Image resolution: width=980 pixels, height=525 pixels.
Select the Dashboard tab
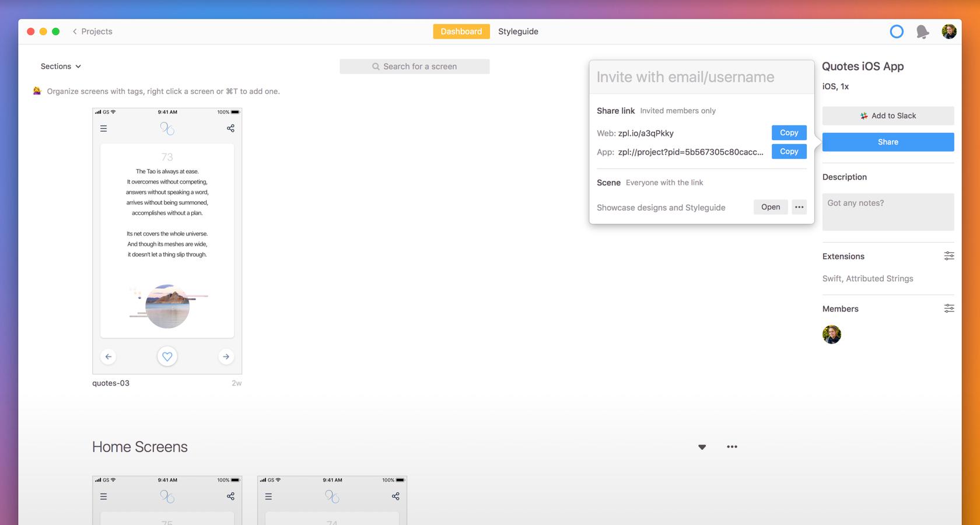461,32
